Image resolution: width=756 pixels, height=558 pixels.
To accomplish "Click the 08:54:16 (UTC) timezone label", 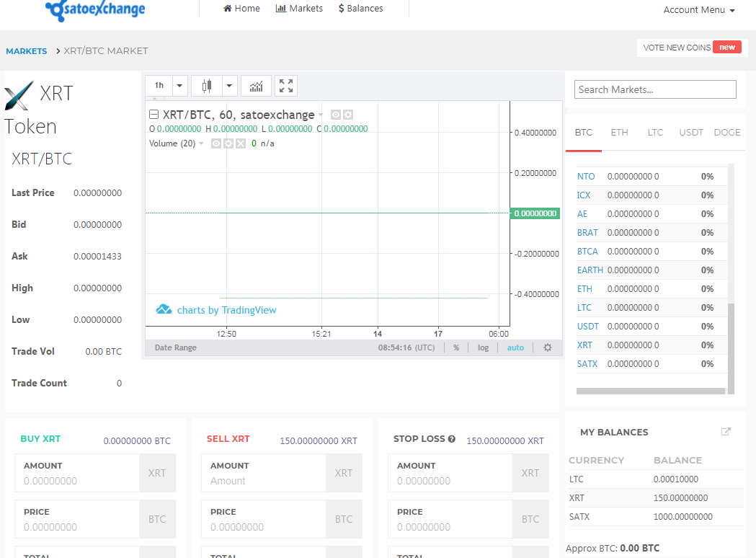I will click(406, 347).
